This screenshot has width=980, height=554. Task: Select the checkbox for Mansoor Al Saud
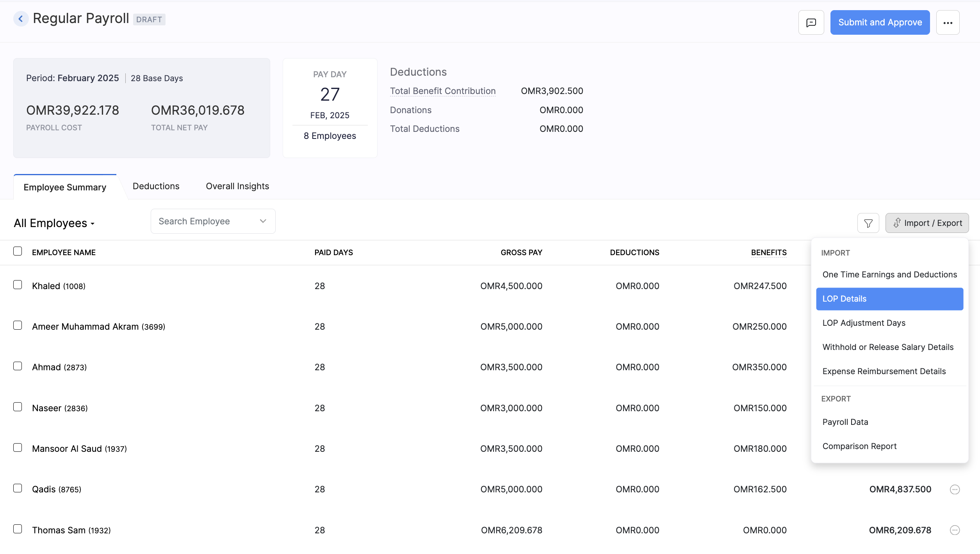coord(18,447)
